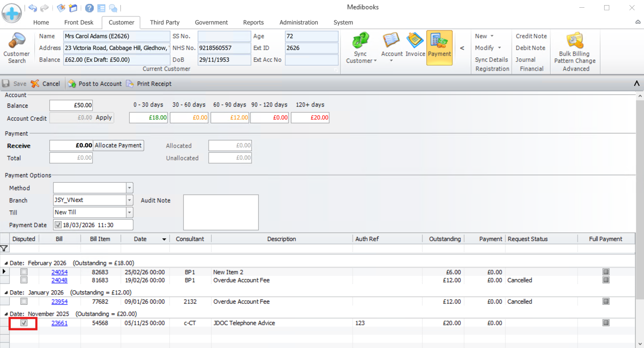Tick Disputed checkbox for bill 24054
Screen dimensions: 644x348
click(x=24, y=272)
